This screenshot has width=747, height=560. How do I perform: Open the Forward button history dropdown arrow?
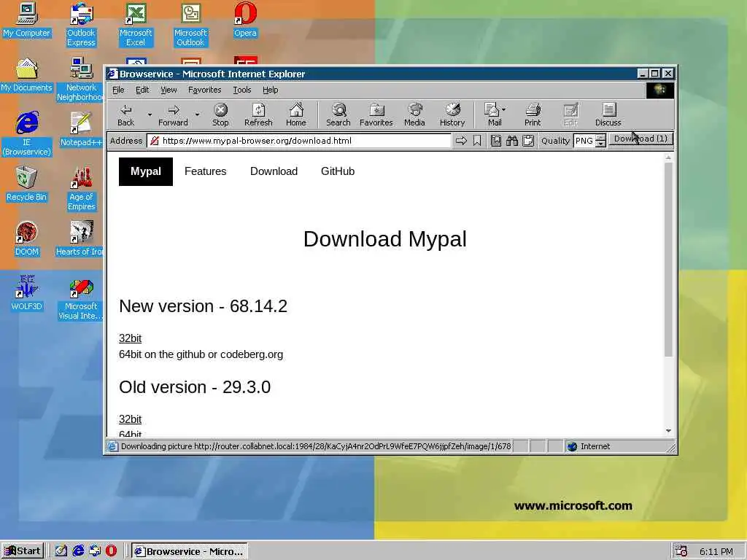pyautogui.click(x=197, y=114)
